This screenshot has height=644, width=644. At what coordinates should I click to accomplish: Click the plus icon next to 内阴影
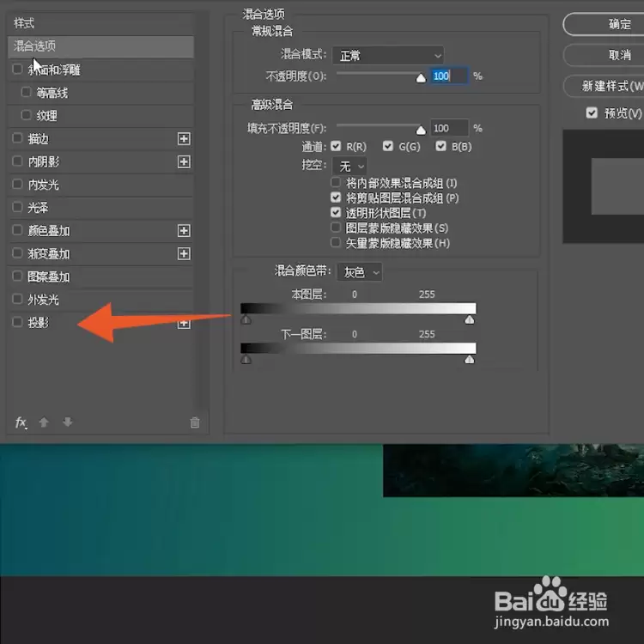pyautogui.click(x=184, y=161)
